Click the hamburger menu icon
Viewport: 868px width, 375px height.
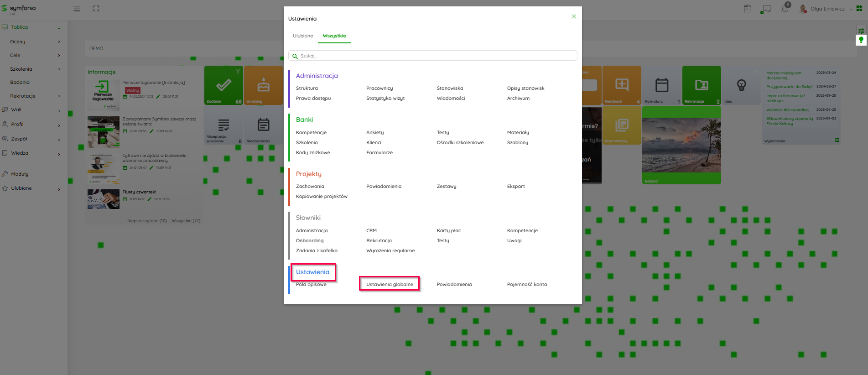(77, 9)
